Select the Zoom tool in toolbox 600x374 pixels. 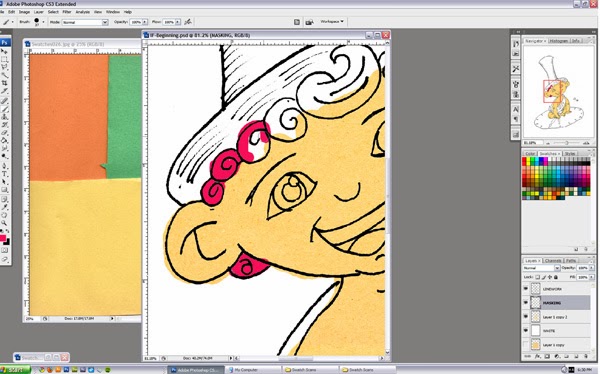[x=5, y=223]
